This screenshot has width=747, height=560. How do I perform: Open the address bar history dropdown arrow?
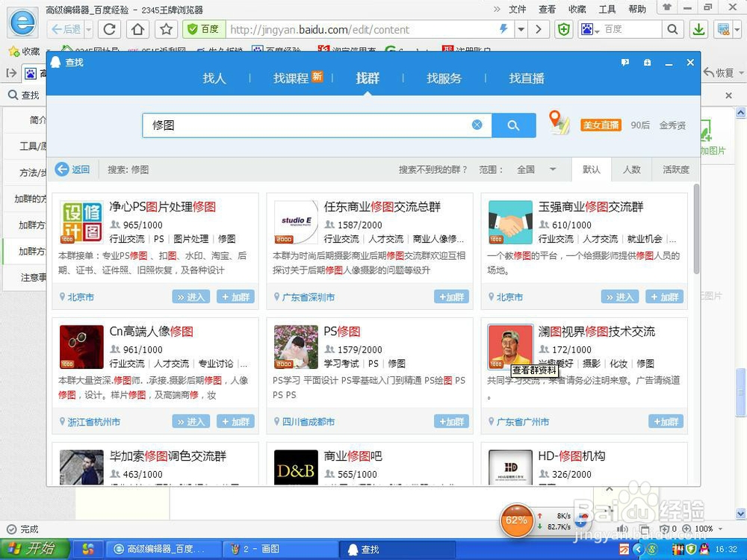(521, 30)
